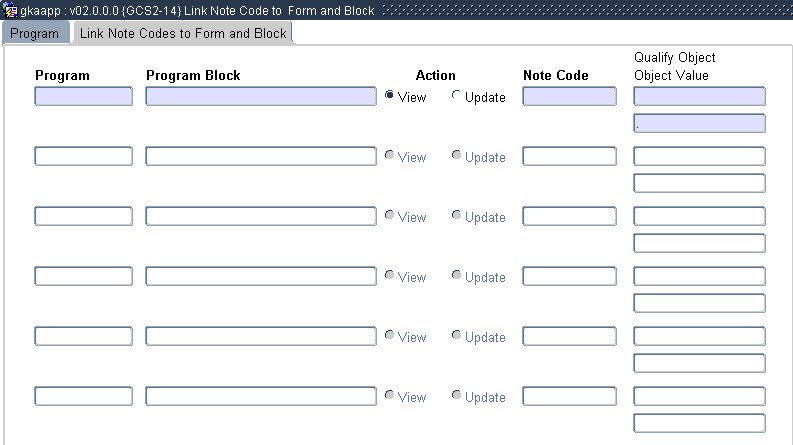The image size is (793, 445).
Task: Switch to the Program tab
Action: [35, 33]
